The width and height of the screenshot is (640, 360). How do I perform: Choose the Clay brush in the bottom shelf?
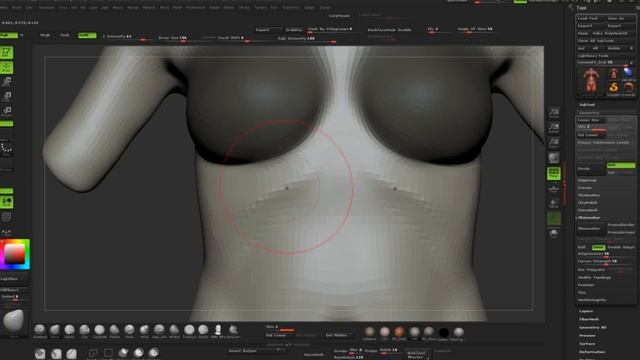pos(84,330)
